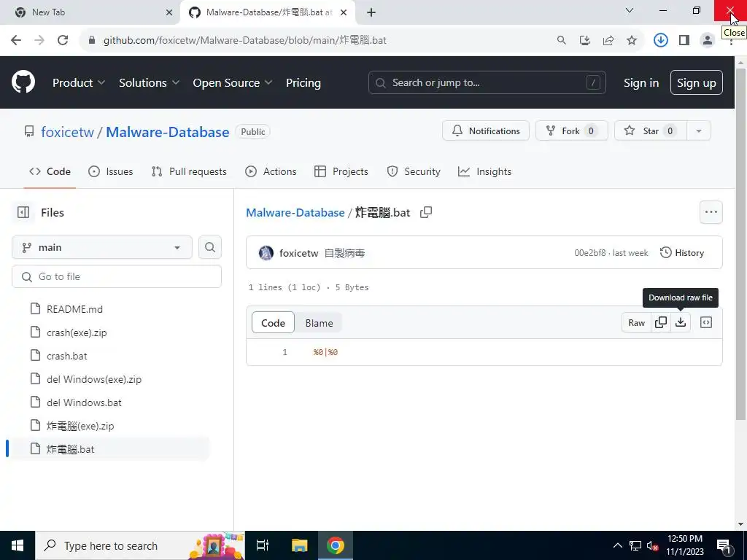This screenshot has width=747, height=560.
Task: Click the Notifications button
Action: (485, 131)
